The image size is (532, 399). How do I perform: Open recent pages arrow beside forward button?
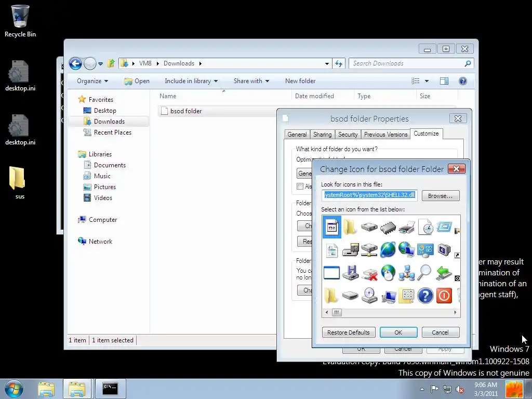click(100, 63)
